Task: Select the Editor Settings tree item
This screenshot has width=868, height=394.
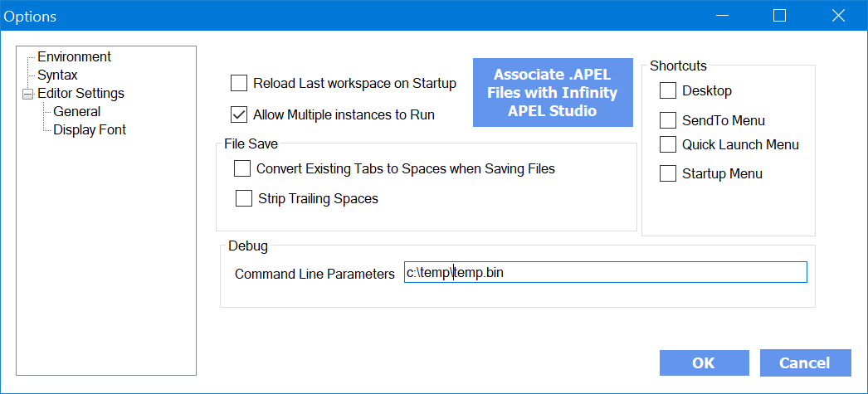Action: (x=80, y=94)
